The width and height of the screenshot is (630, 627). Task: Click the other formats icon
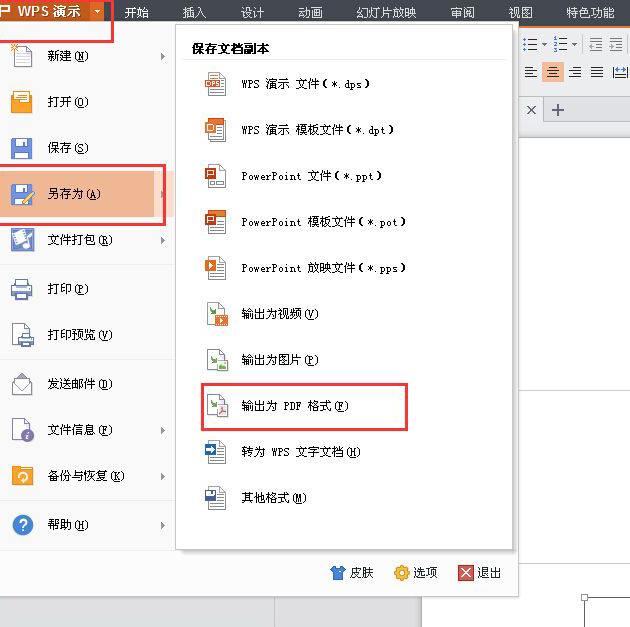pos(216,498)
